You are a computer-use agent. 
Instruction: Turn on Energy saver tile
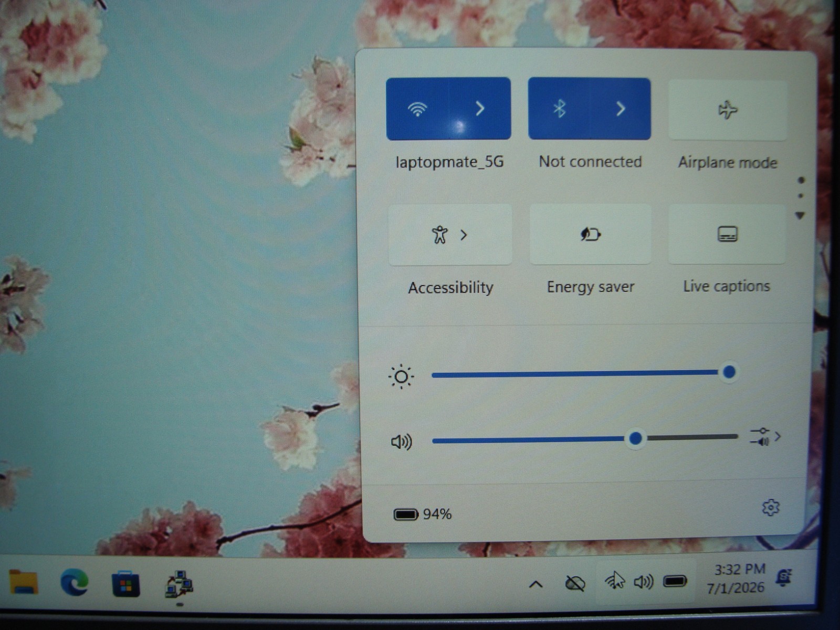[591, 234]
